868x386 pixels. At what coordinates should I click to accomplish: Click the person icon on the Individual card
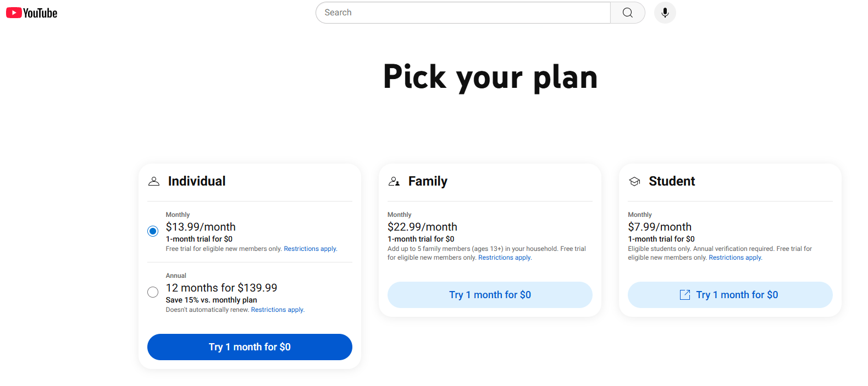coord(154,181)
